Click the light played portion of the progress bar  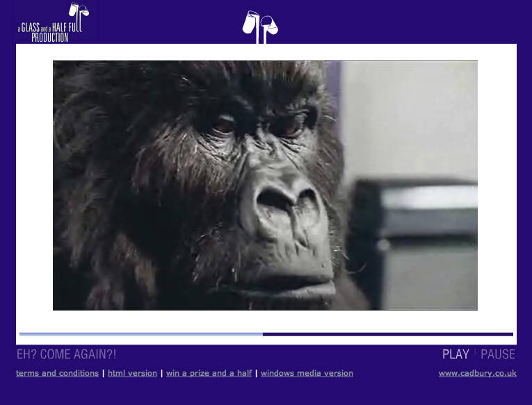(x=139, y=334)
